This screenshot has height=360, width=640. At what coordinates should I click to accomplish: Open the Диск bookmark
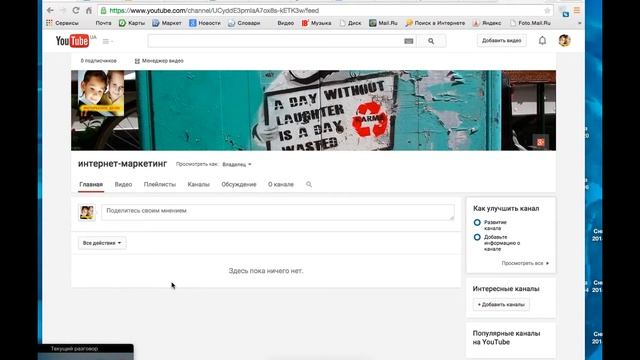click(x=351, y=23)
